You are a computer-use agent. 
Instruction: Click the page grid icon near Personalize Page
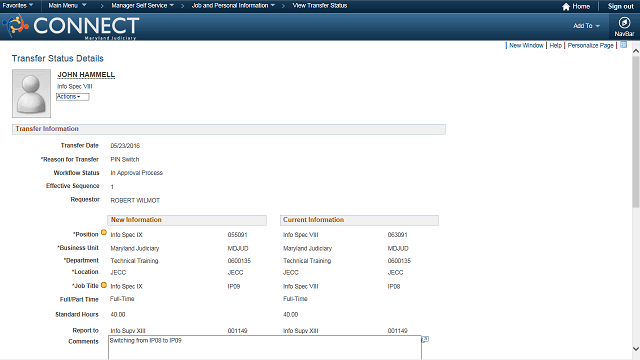click(x=623, y=45)
